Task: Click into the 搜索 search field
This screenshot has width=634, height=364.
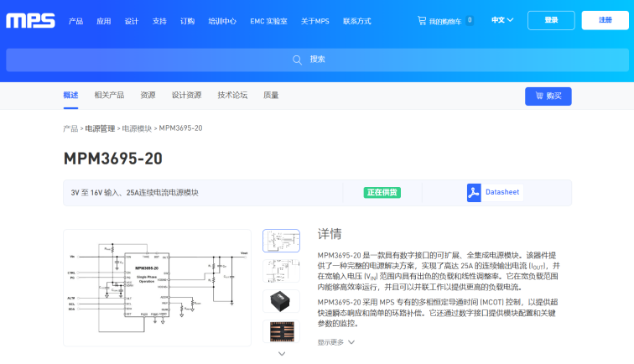Action: point(317,60)
